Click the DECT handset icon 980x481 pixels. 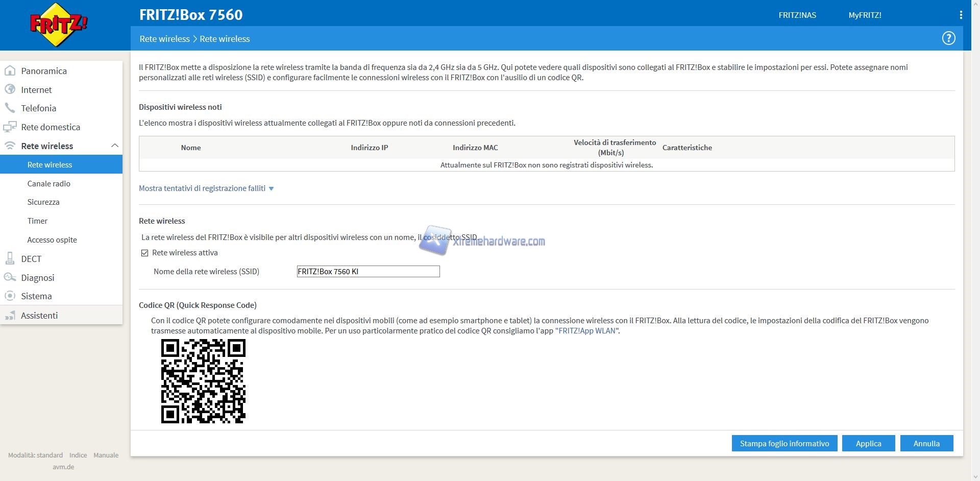pos(10,258)
